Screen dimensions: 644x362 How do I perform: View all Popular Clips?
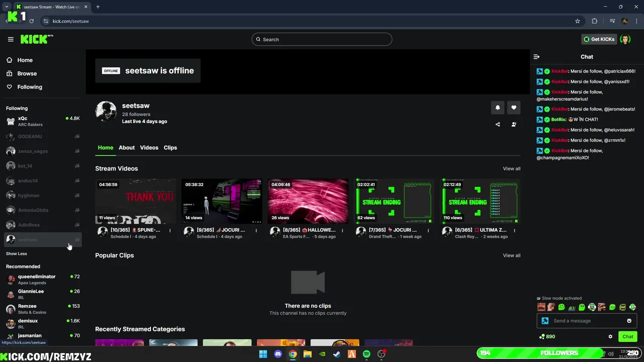pyautogui.click(x=511, y=255)
